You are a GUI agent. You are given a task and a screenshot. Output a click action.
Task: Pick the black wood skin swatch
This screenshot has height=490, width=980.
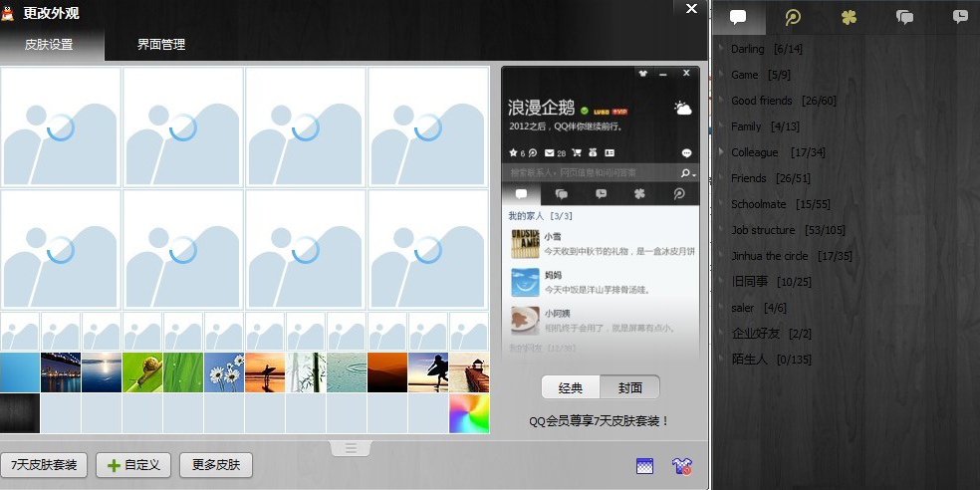(19, 413)
